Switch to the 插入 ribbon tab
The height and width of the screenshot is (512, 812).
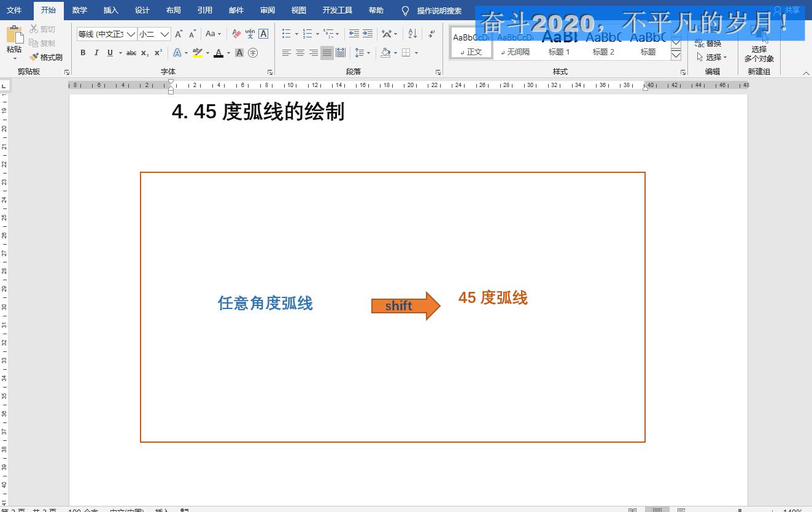(110, 10)
